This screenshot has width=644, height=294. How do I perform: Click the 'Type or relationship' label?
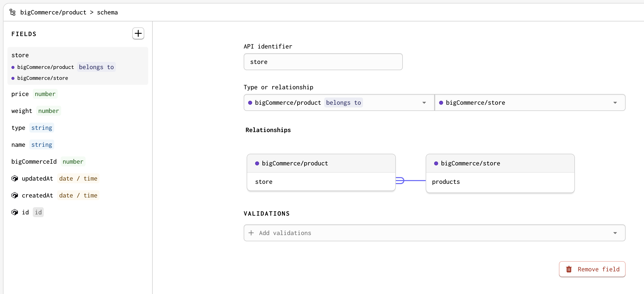click(x=278, y=87)
